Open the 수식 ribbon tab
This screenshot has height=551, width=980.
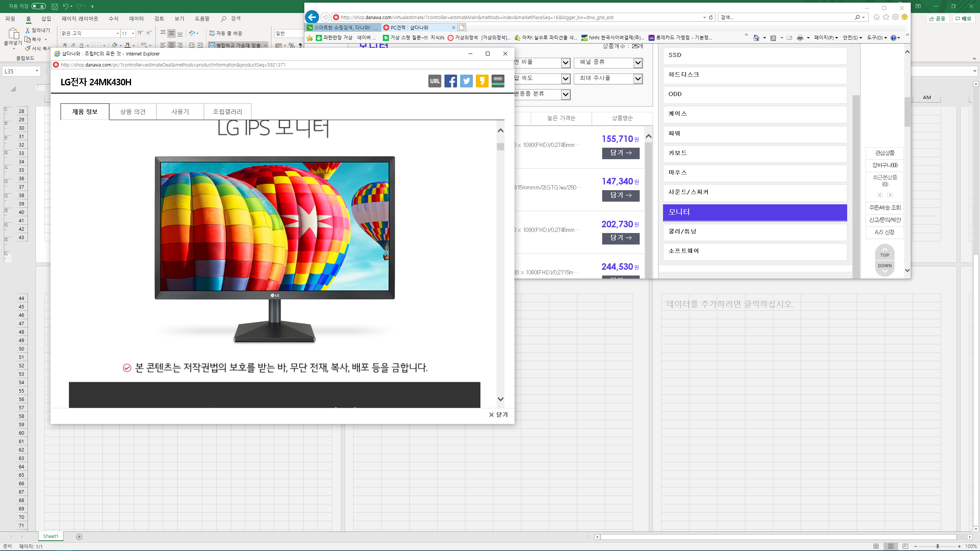(114, 18)
